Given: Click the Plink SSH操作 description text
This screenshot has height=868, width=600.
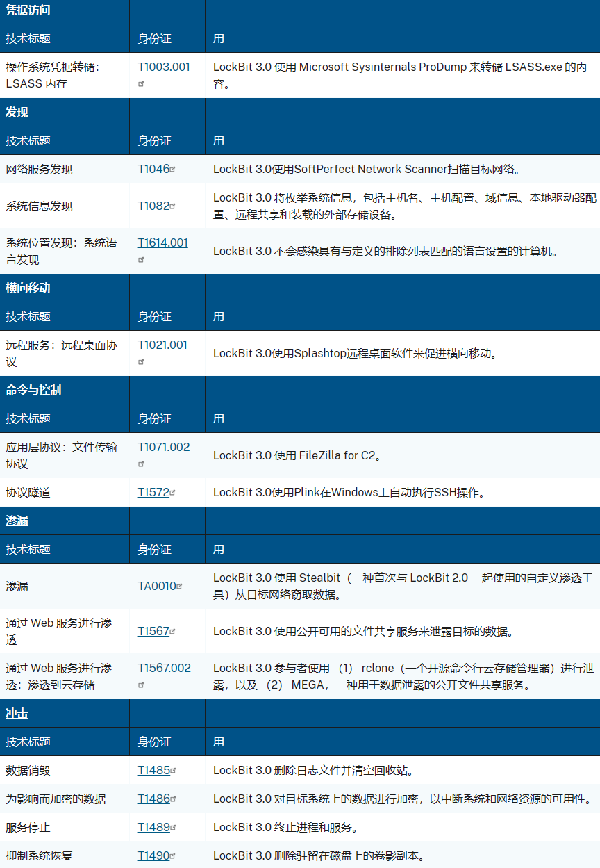Looking at the screenshot, I should pyautogui.click(x=349, y=493).
